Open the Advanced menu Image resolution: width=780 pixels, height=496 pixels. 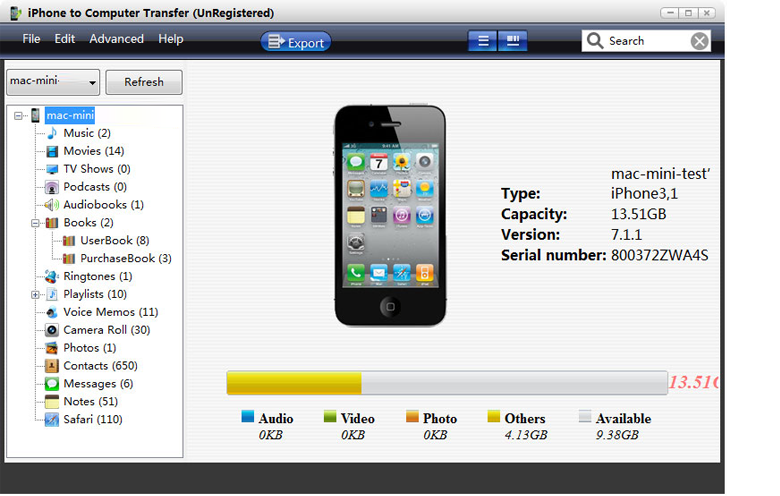[x=116, y=39]
